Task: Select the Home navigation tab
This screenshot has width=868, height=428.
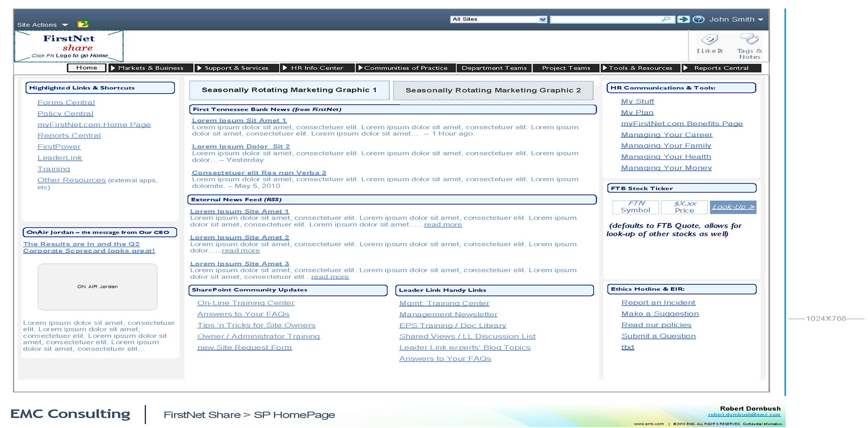Action: tap(86, 68)
